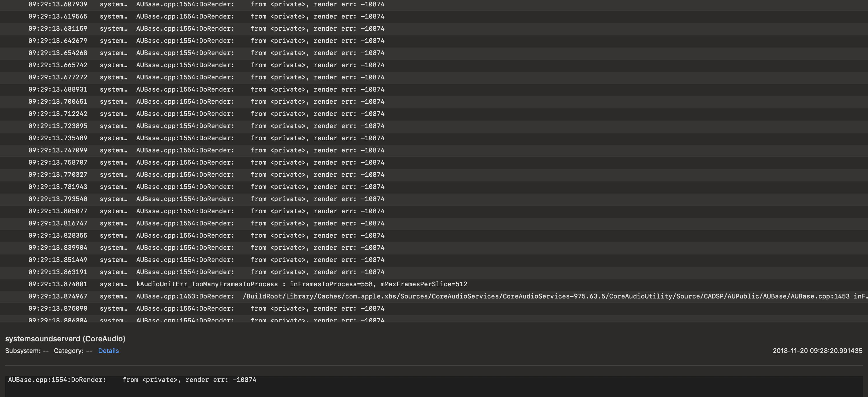Select the AUBase.cpp:1453 DoRender log row

click(434, 296)
